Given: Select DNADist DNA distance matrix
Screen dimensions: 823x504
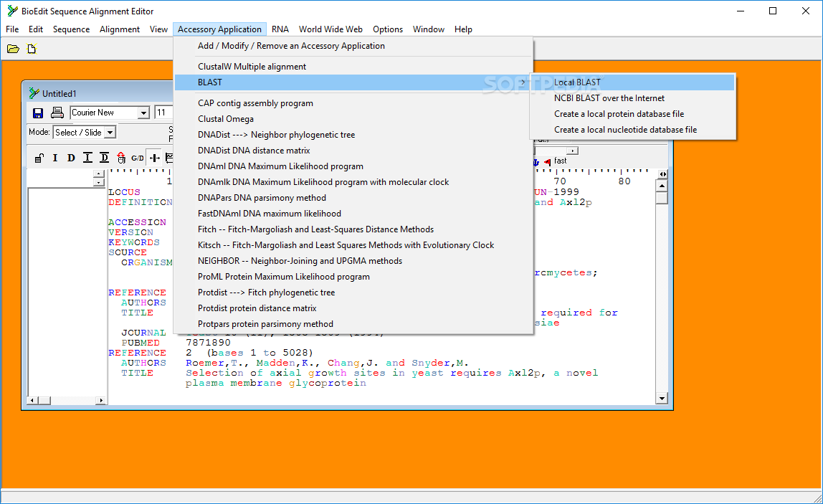Looking at the screenshot, I should [x=353, y=151].
